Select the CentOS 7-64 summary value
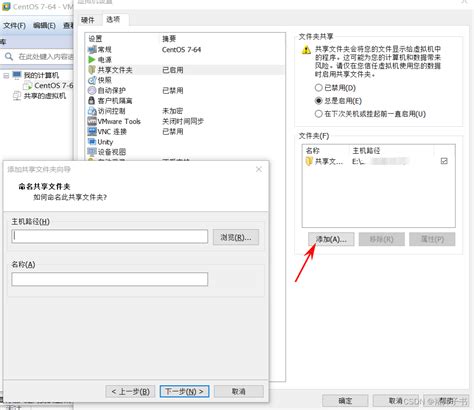This screenshot has width=474, height=410. [x=181, y=50]
